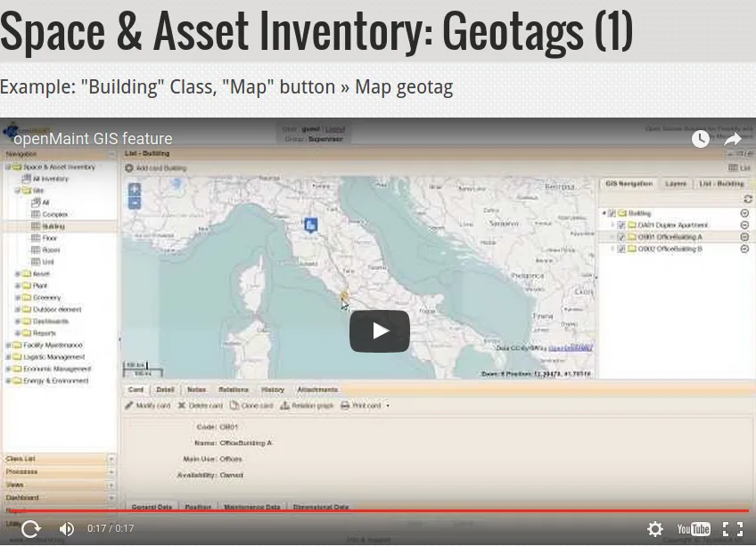Click the circle icon beside Building layer root

click(x=744, y=213)
